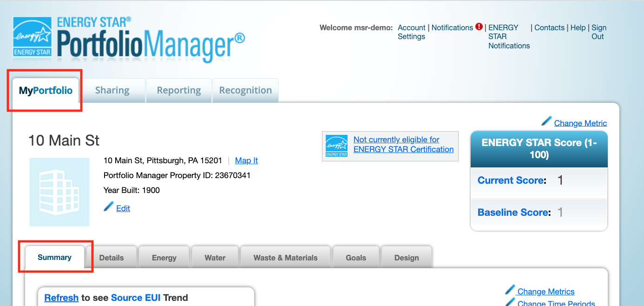Go to Contacts page
Image resolution: width=644 pixels, height=306 pixels.
[x=549, y=27]
